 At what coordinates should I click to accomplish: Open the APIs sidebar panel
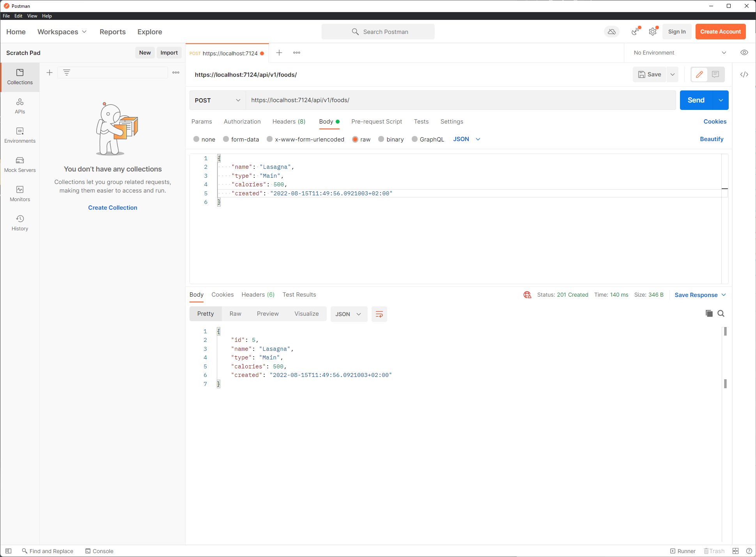pyautogui.click(x=20, y=106)
